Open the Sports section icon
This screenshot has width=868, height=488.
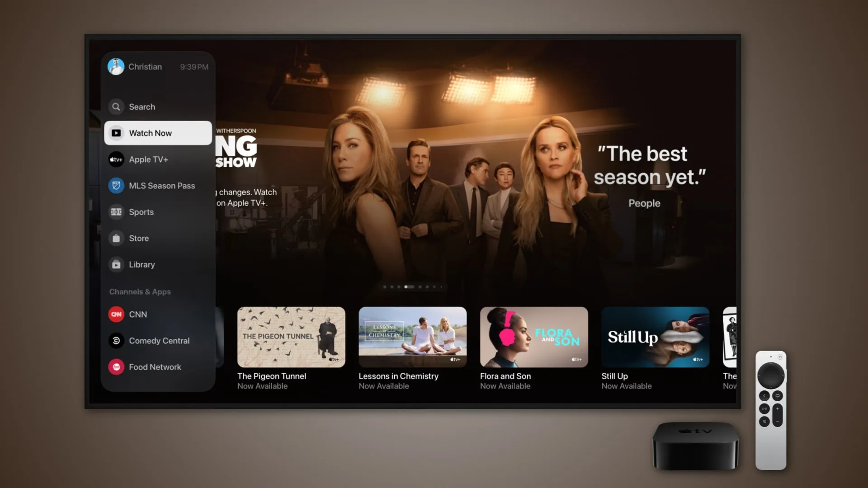[x=116, y=211]
